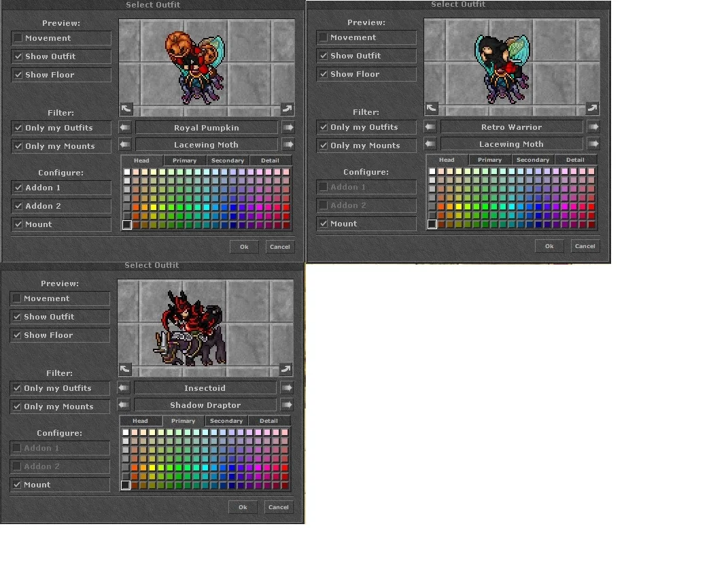
Task: Pick white top-left swatch in Royal Pumpkin palette
Action: [x=126, y=172]
